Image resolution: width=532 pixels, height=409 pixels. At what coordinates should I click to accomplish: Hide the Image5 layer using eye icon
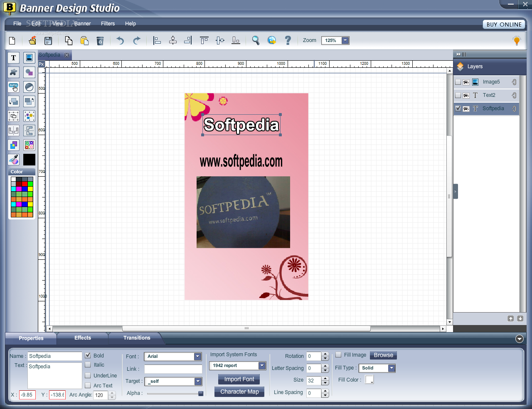pos(466,82)
